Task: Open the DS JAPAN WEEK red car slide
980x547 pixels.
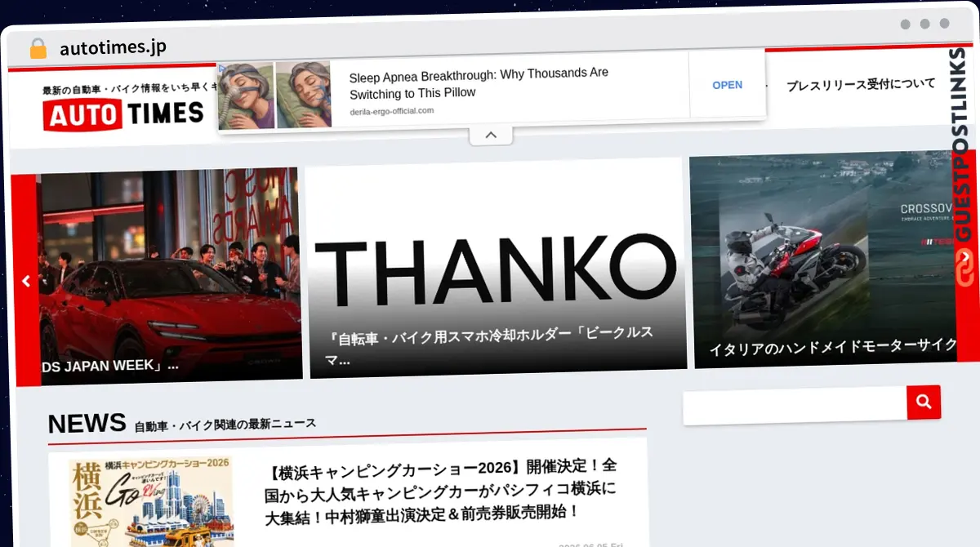Action: pyautogui.click(x=168, y=276)
